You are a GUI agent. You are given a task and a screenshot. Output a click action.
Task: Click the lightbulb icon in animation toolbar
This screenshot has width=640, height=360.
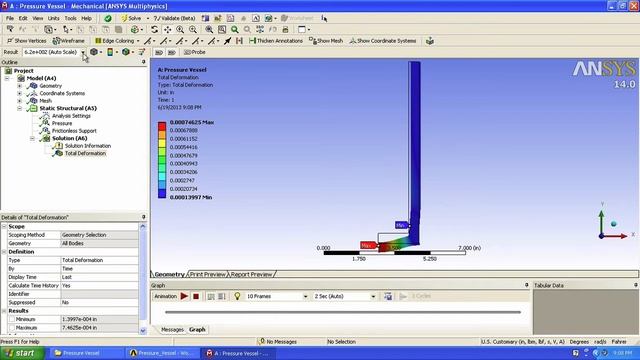[237, 296]
